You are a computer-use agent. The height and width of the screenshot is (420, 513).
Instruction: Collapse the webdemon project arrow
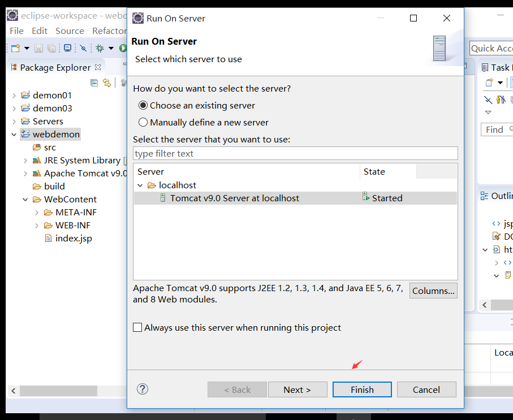click(x=14, y=135)
